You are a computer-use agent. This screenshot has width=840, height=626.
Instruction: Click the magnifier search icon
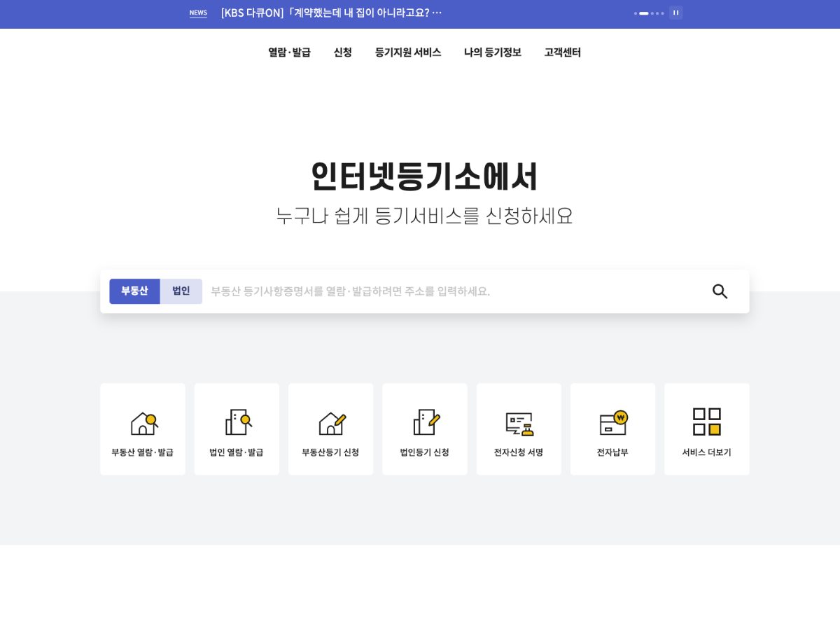click(720, 291)
